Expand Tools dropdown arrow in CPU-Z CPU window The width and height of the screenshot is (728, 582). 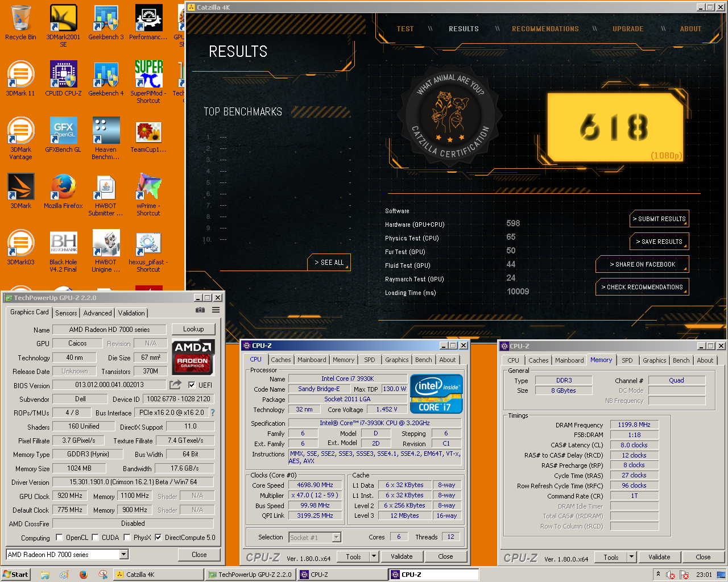(374, 556)
